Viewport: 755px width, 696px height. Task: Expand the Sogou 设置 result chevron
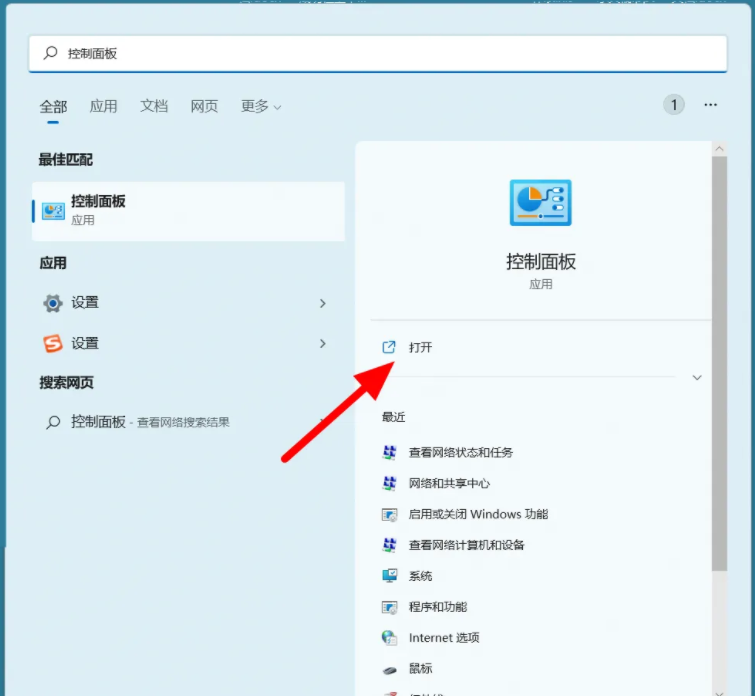coord(323,343)
